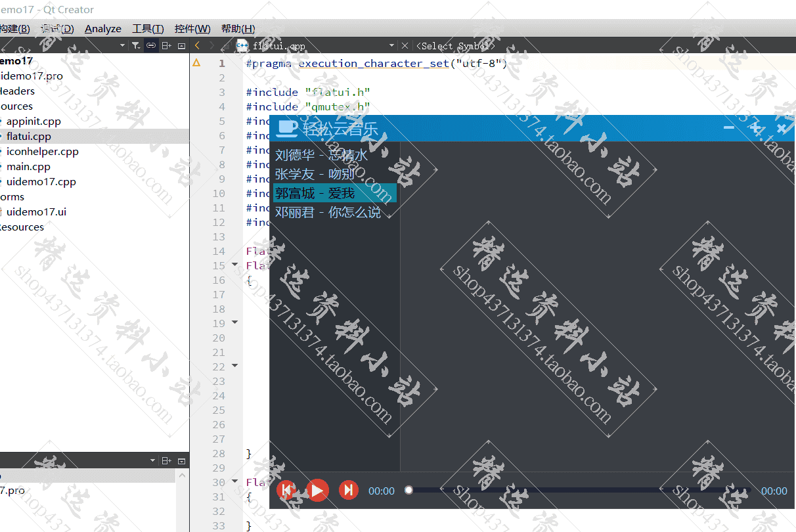
Task: Open appinit.cpp in project tree
Action: (x=33, y=121)
